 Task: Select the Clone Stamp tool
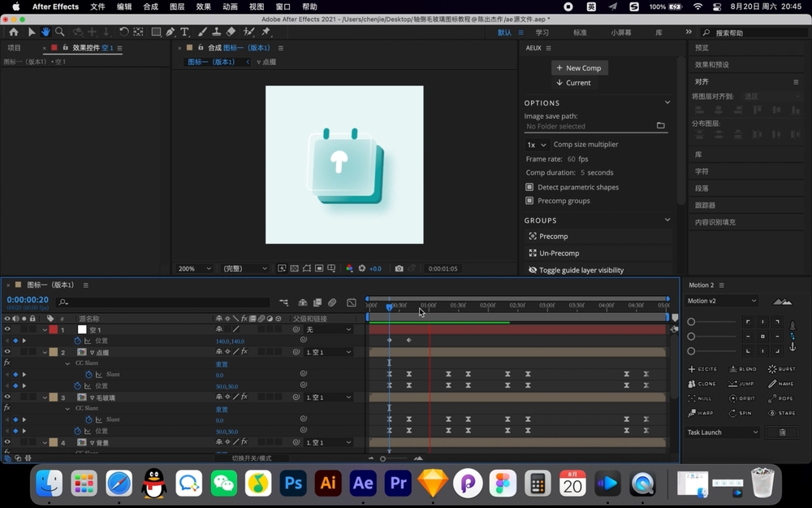(217, 33)
